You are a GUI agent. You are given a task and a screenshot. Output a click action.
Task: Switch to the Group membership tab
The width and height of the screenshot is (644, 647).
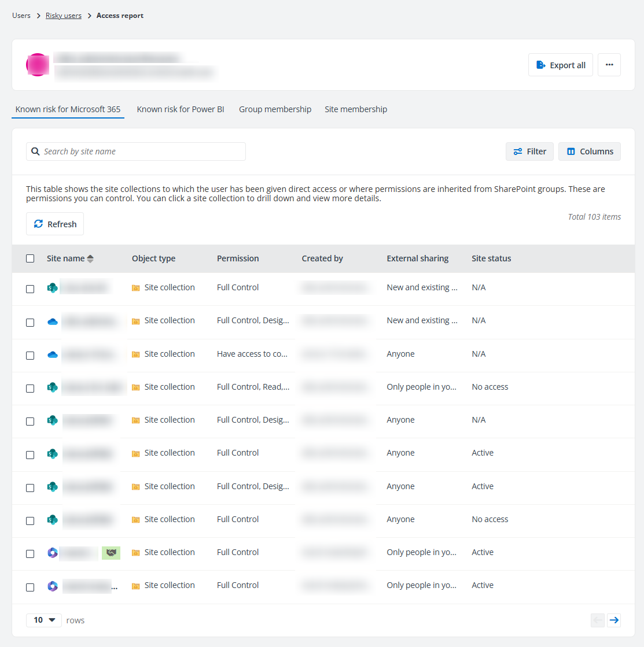click(275, 109)
